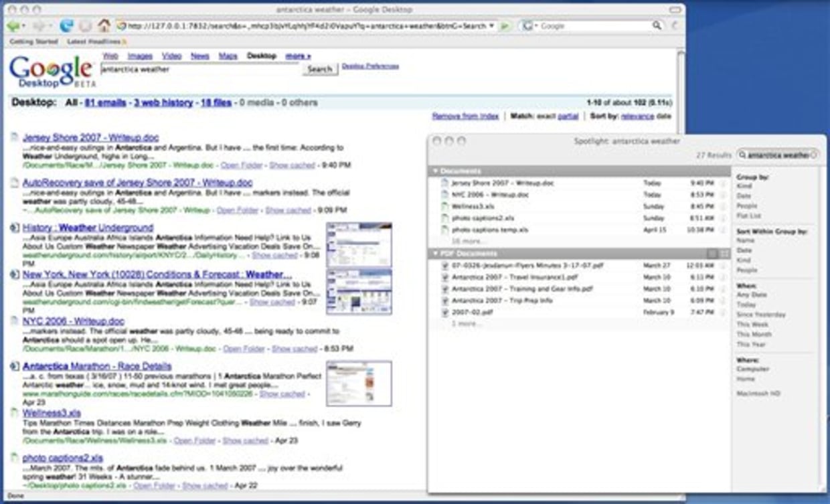Click info icon for Jersey Shore 2007 Spotlight row
This screenshot has height=504, width=830.
tap(722, 183)
